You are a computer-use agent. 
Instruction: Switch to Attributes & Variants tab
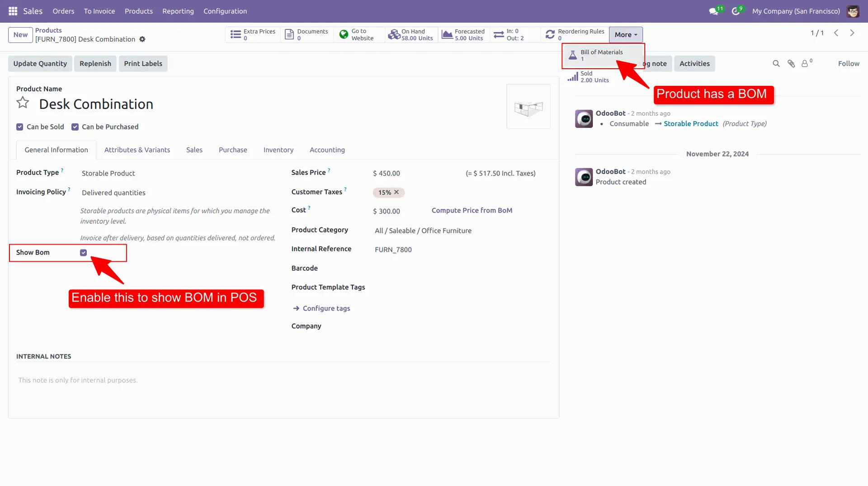click(x=137, y=150)
